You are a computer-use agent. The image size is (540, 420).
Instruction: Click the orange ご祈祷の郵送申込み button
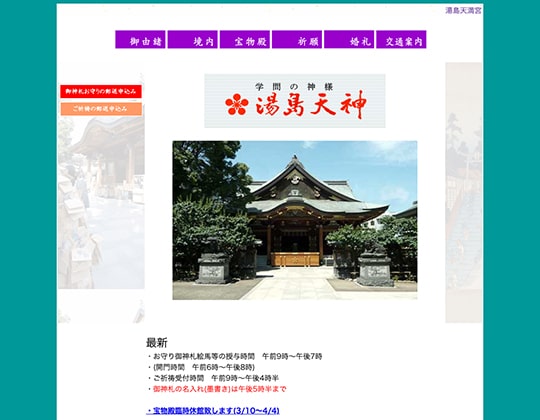pos(101,109)
